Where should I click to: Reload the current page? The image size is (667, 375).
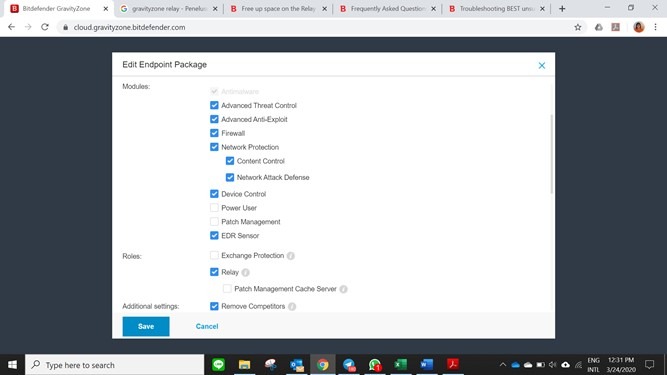pyautogui.click(x=45, y=27)
